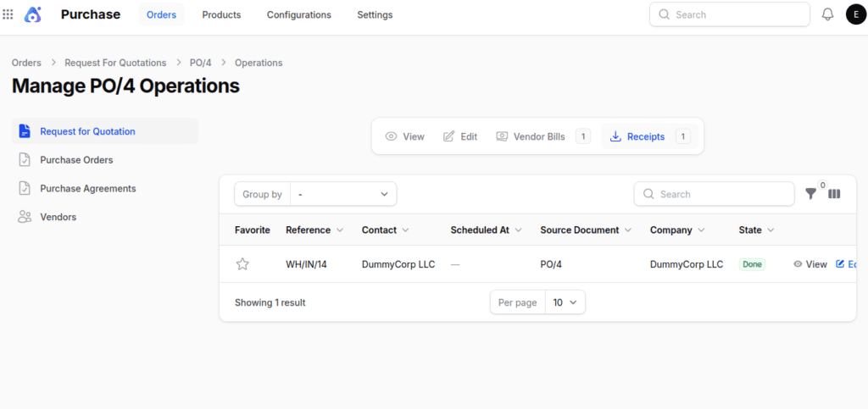Click the Favorite column header

(x=253, y=230)
